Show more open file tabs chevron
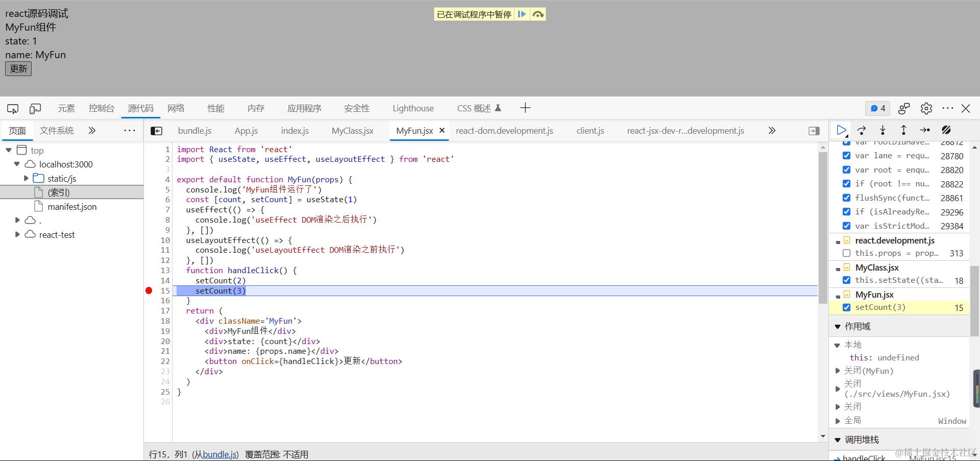The image size is (980, 461). [772, 131]
